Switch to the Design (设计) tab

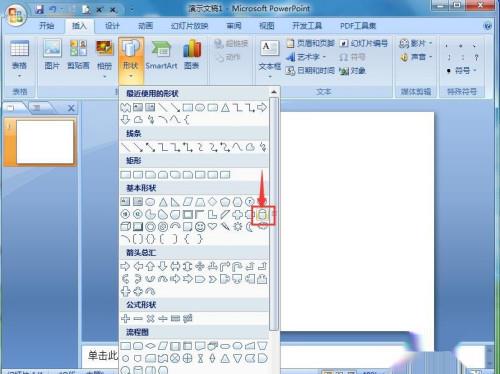[x=112, y=26]
